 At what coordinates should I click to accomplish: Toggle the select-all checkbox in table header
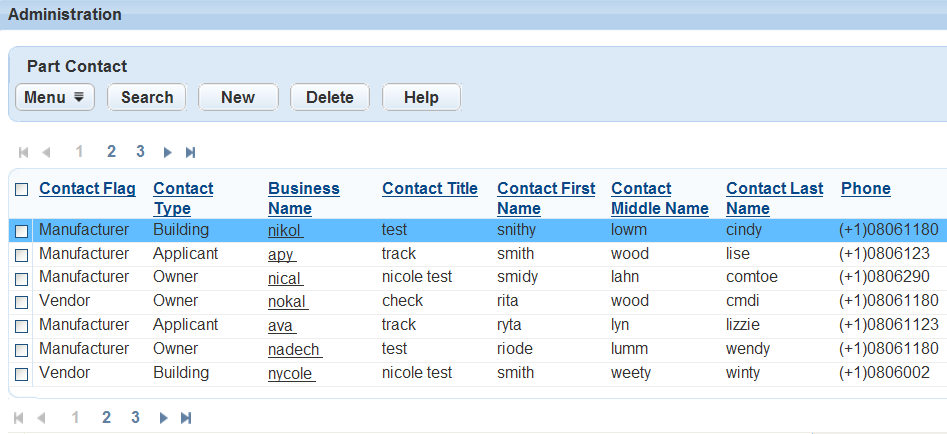(22, 189)
